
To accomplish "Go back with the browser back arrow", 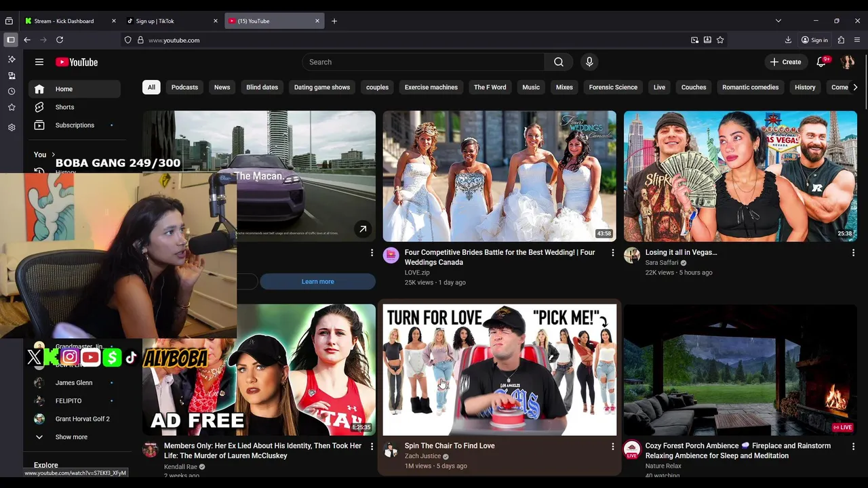I will coord(27,40).
